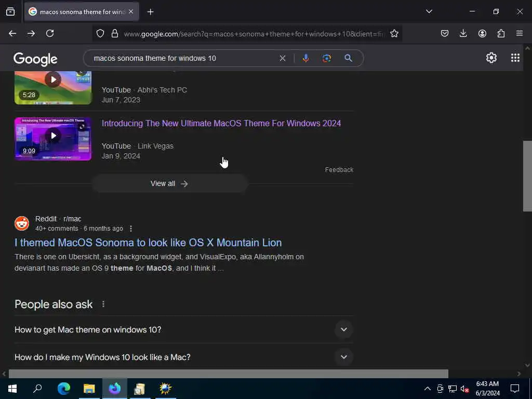Clear the search query with X

coord(282,58)
